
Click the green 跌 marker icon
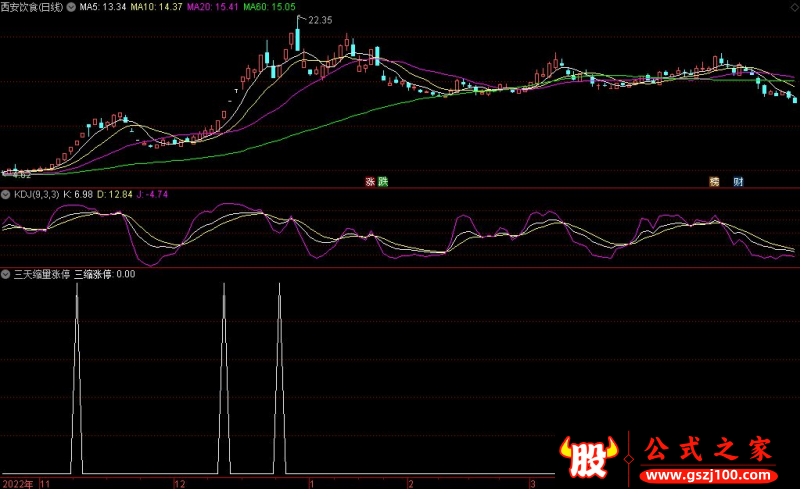point(381,182)
